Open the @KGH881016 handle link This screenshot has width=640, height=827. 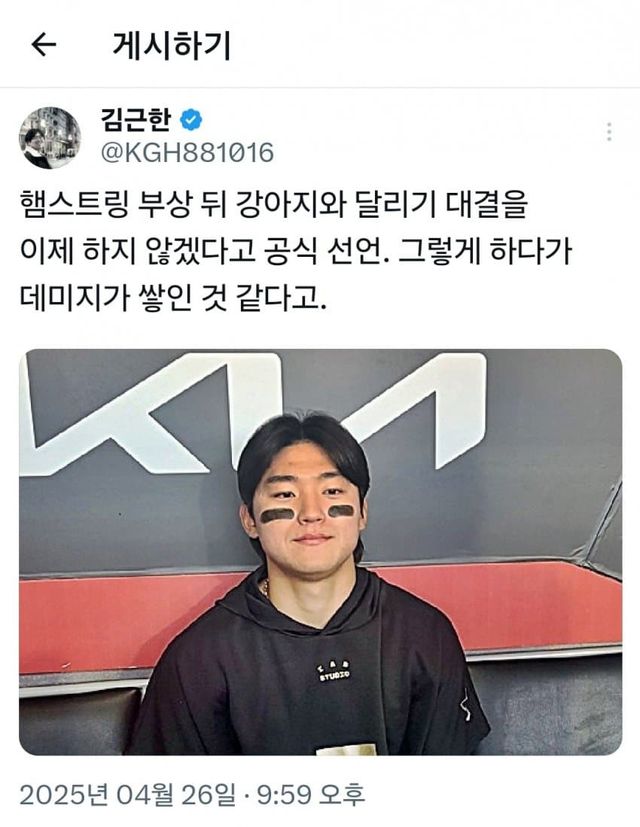tap(187, 153)
